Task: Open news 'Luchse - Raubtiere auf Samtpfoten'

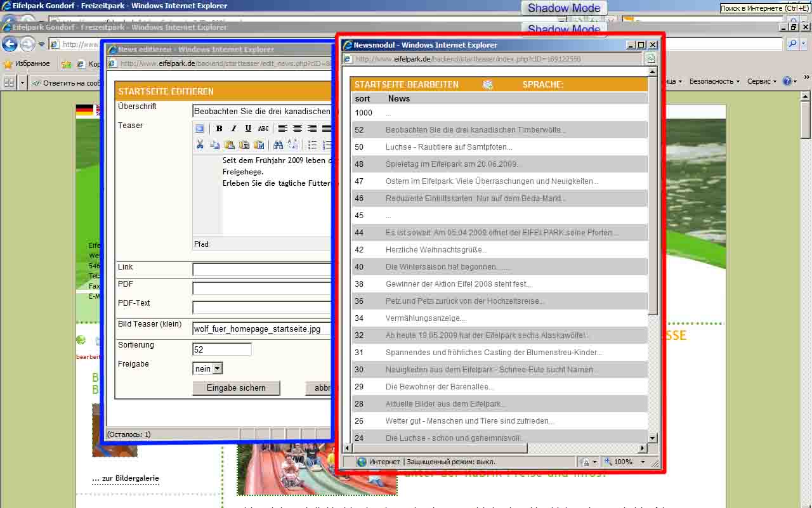Action: tap(449, 147)
